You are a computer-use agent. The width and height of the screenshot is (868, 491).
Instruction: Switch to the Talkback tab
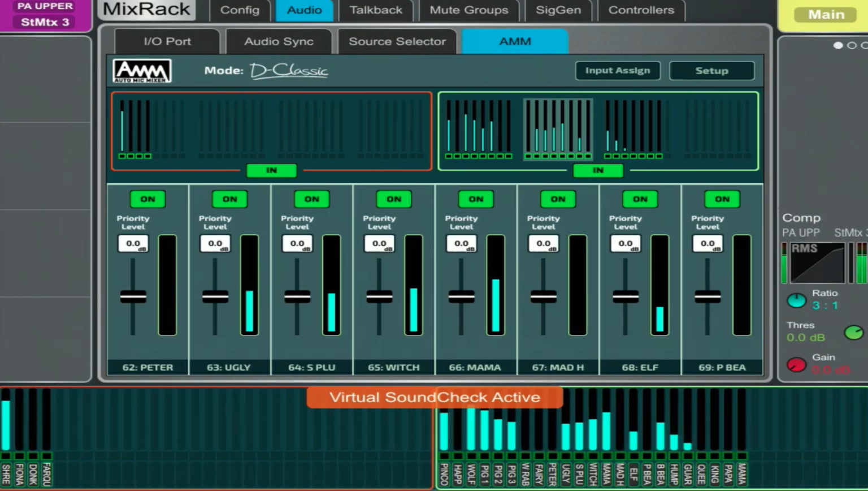click(376, 10)
